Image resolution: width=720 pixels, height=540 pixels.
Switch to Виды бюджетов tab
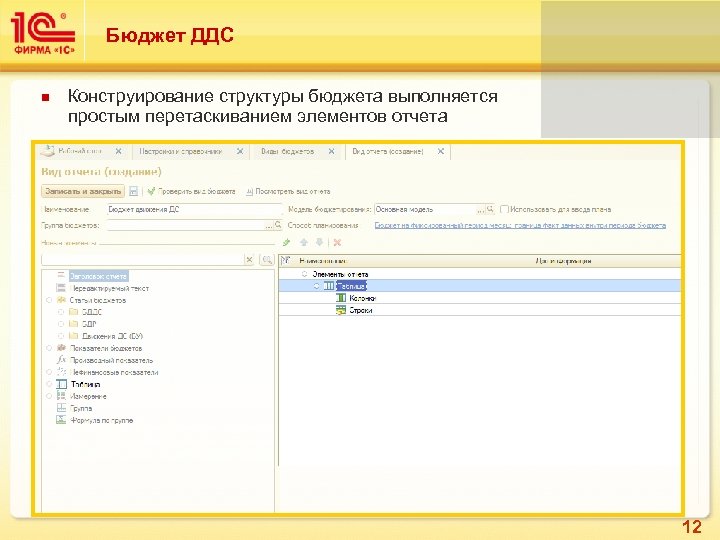(287, 151)
